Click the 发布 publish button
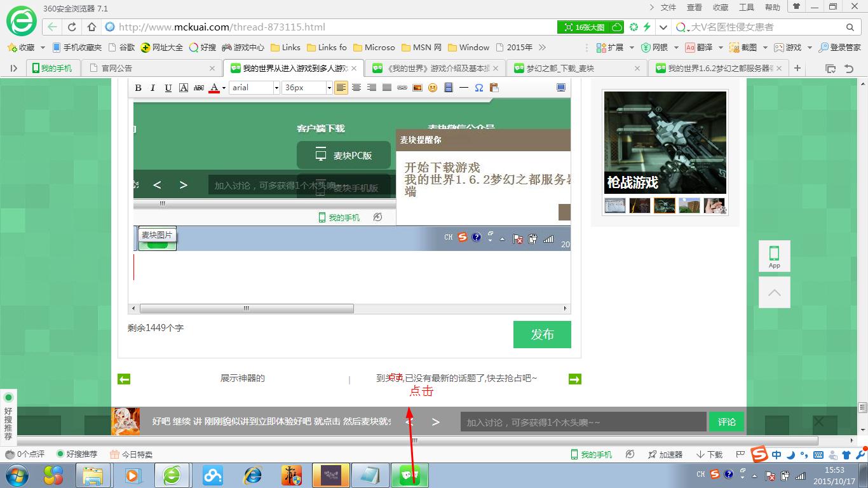Viewport: 868px width, 488px height. click(x=542, y=334)
